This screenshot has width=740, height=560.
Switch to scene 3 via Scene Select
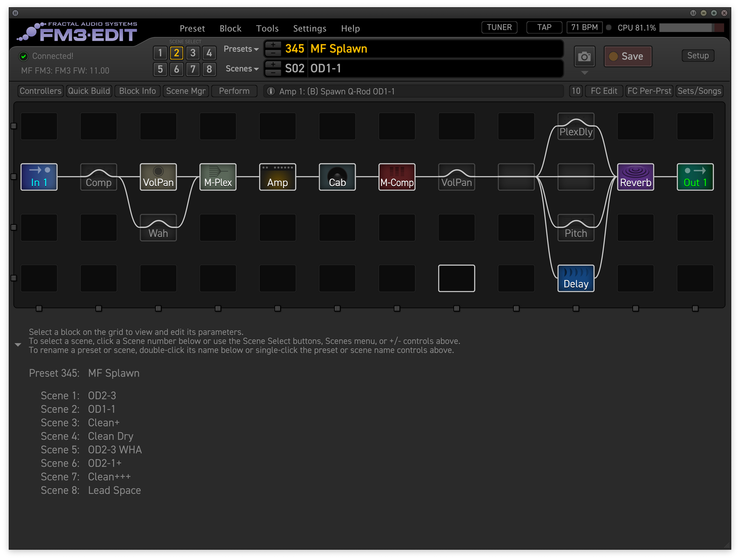tap(193, 53)
